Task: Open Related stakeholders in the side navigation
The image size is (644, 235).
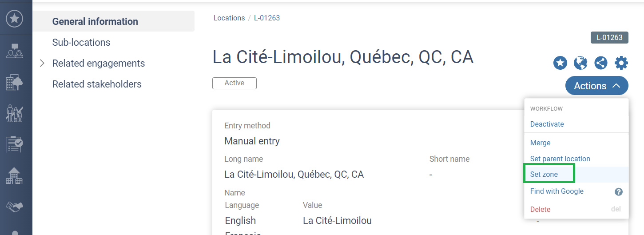Action: 97,84
